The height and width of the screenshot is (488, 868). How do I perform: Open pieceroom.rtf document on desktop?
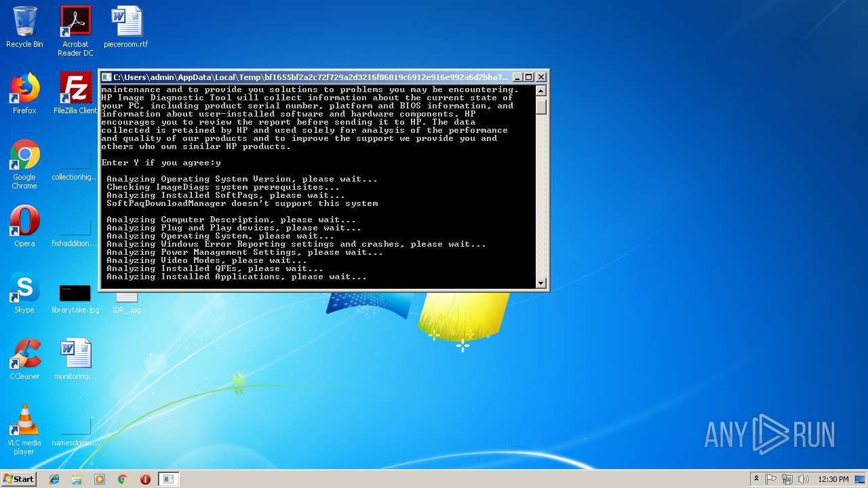coord(126,27)
